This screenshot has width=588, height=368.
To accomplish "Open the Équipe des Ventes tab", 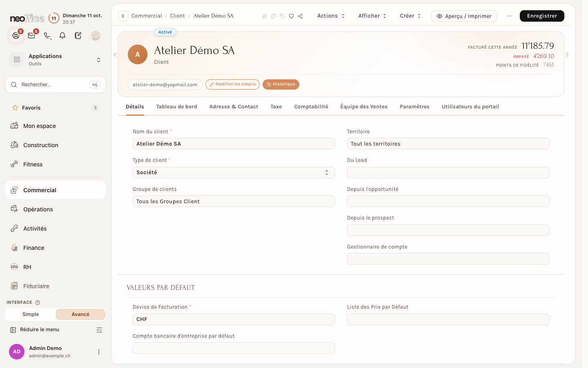I will click(364, 107).
